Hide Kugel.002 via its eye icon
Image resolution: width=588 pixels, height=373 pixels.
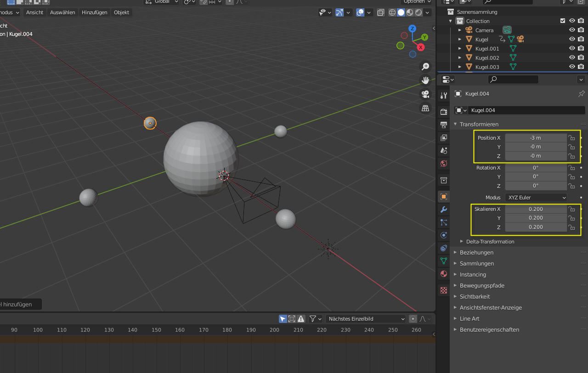[x=572, y=58]
